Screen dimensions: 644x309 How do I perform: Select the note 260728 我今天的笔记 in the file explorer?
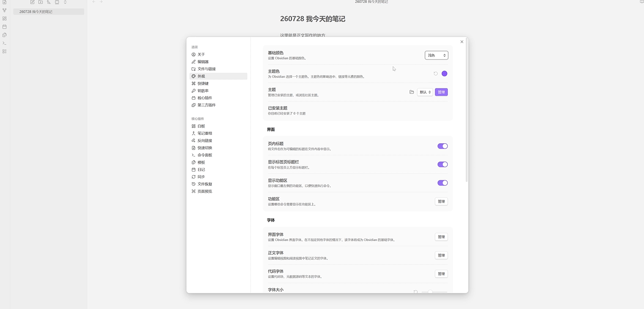[x=49, y=12]
